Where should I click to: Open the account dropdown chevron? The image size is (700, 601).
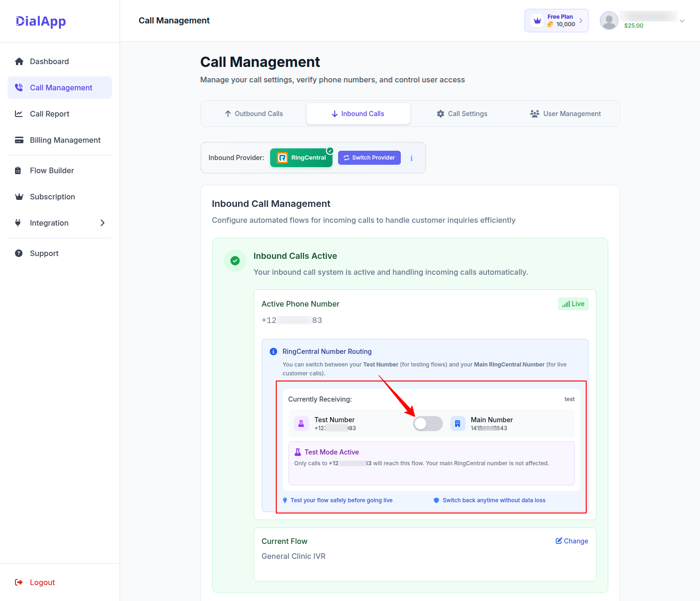682,21
